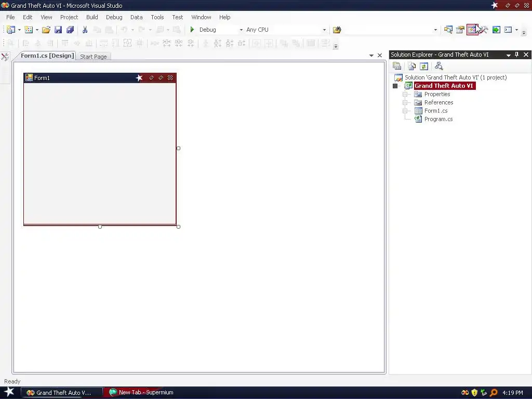Viewport: 532px width, 399px height.
Task: Start debugging with the green play icon
Action: coord(192,30)
